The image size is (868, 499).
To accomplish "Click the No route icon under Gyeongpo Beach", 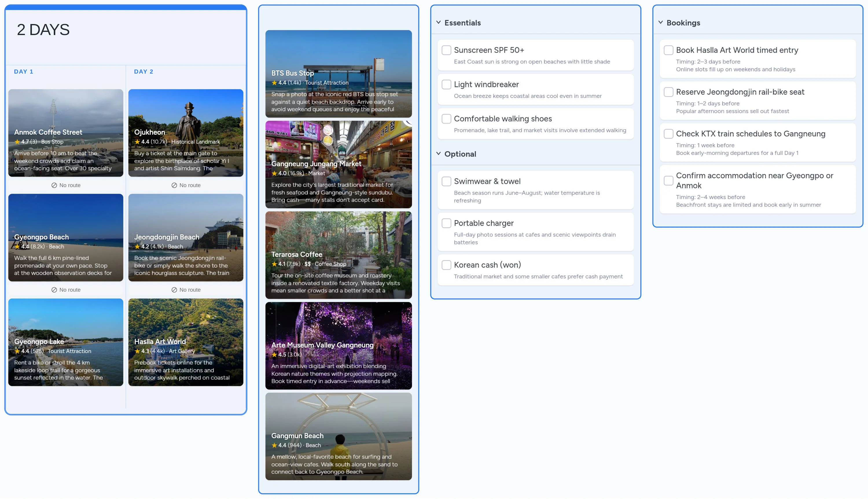I will click(x=55, y=290).
